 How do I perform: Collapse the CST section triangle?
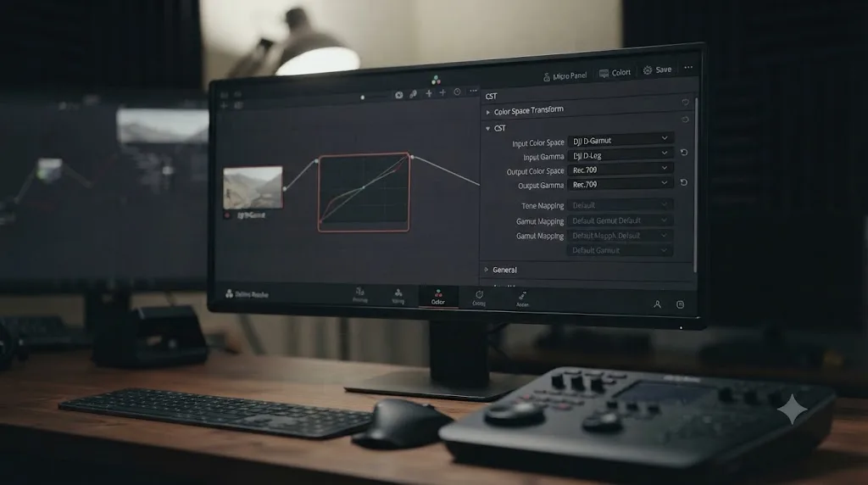click(x=487, y=128)
